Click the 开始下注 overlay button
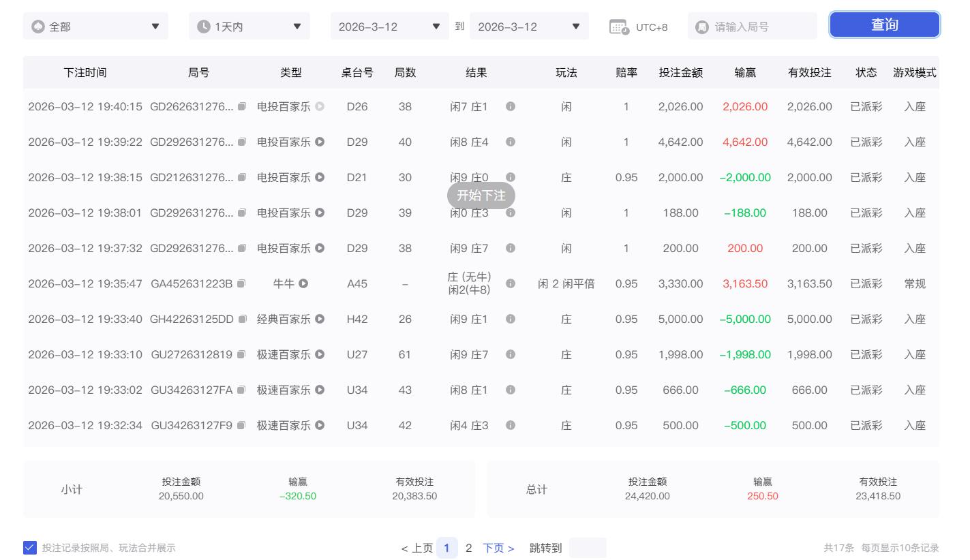 click(481, 196)
